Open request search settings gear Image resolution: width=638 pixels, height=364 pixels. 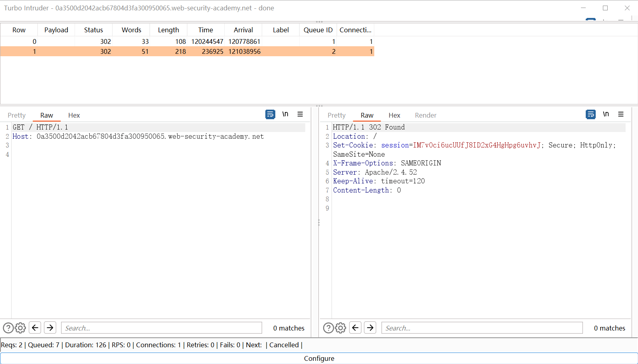coord(20,328)
